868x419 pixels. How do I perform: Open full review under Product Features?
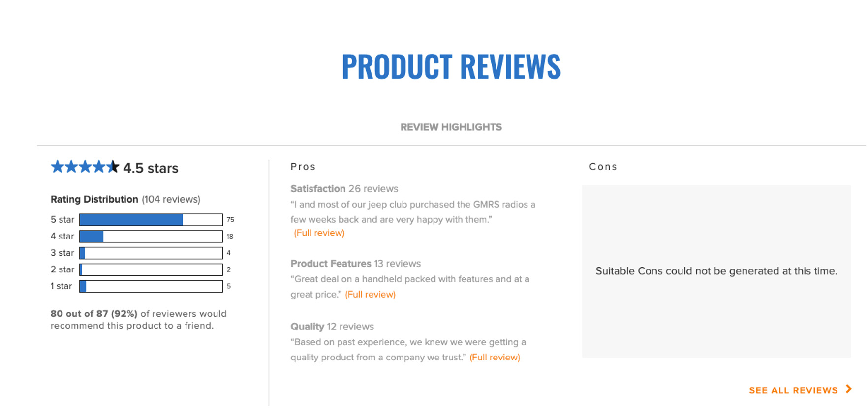370,295
